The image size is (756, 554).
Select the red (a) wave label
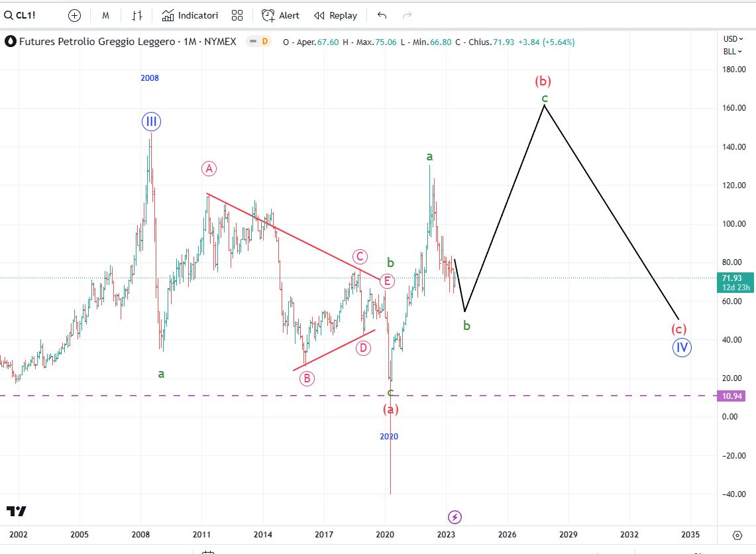(x=390, y=410)
